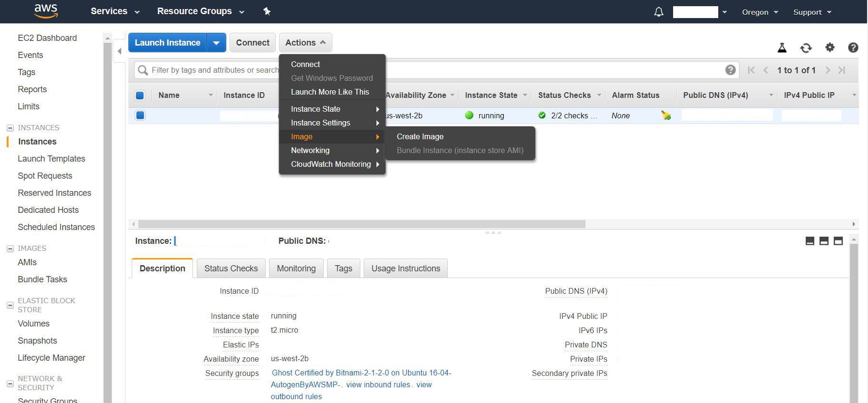Click the pin shortcut icon in navbar

click(x=267, y=11)
